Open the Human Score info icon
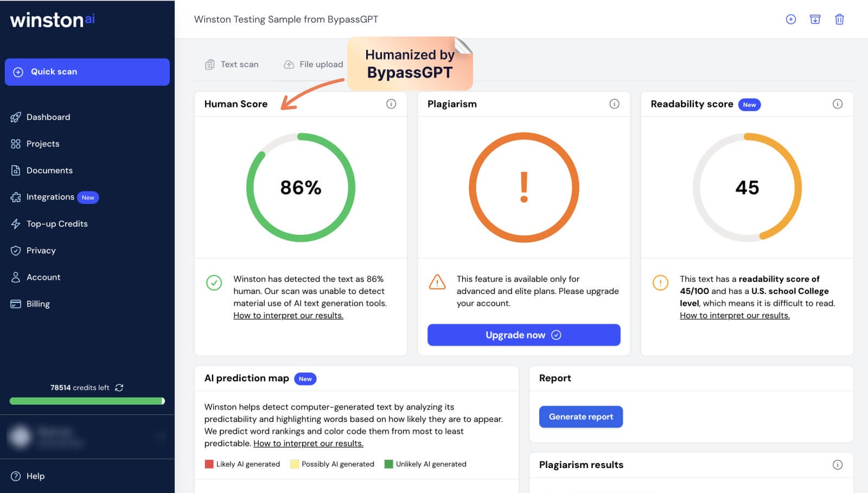 pyautogui.click(x=391, y=104)
